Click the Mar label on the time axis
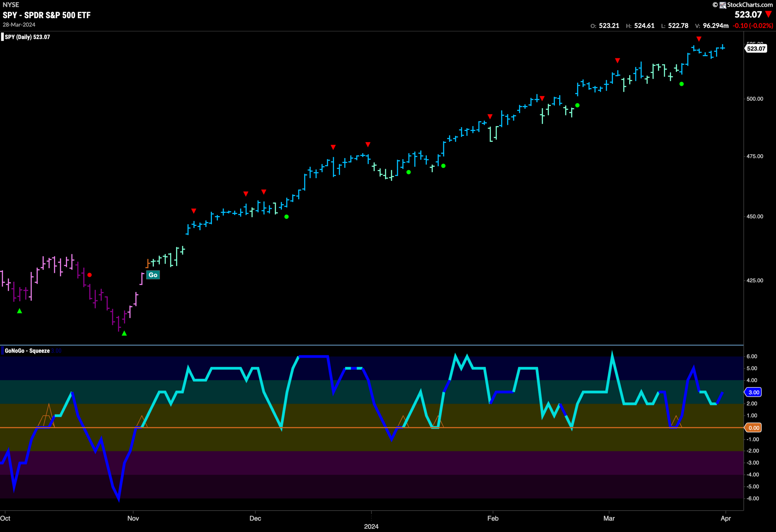This screenshot has height=532, width=776. click(609, 518)
